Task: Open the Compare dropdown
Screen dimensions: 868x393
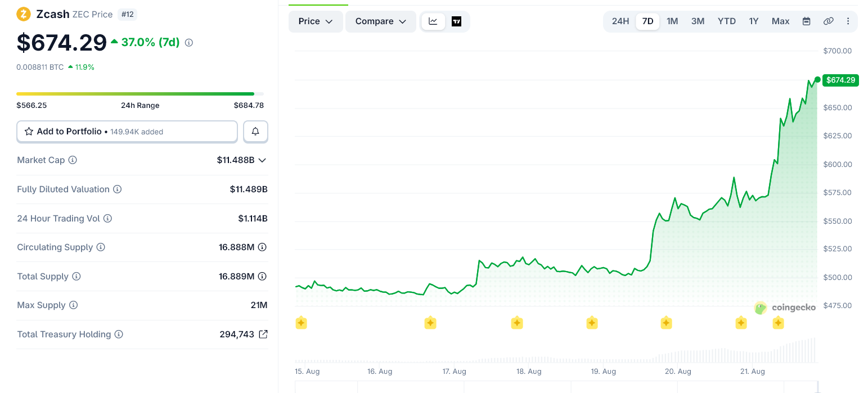Action: [x=381, y=21]
